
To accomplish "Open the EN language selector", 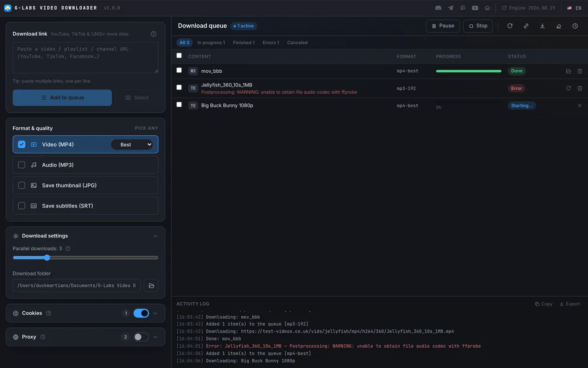I will [574, 8].
